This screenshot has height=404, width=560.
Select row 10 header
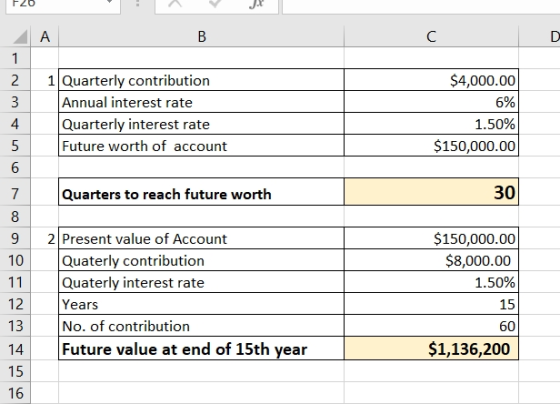15,260
